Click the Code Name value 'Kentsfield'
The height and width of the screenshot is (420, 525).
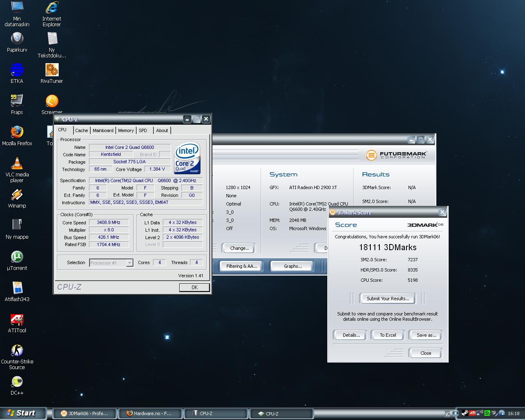point(111,155)
